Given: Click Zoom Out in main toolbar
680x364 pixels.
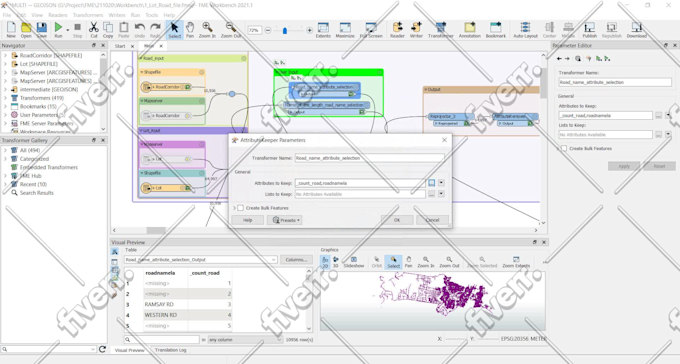Looking at the screenshot, I should point(231,30).
